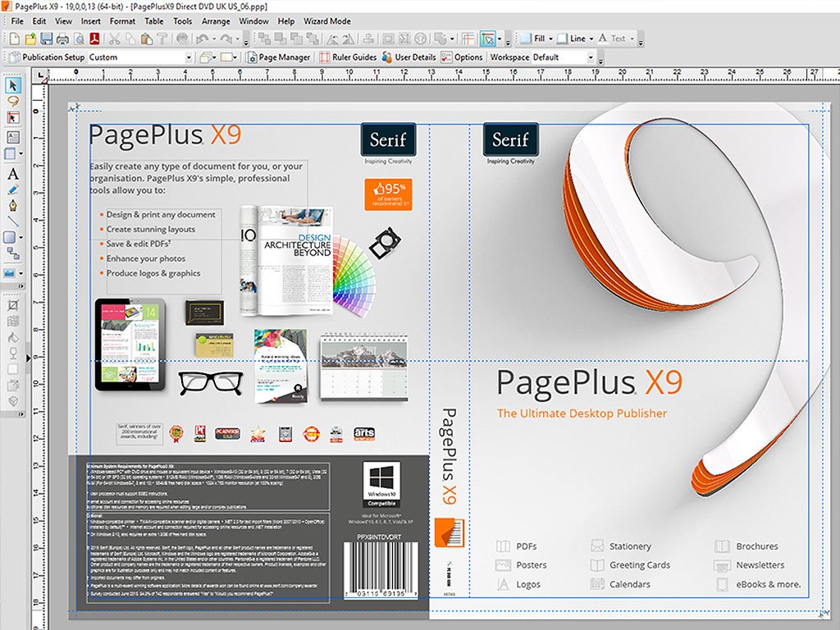
Task: Copy selection with the copy icon
Action: tap(130, 39)
